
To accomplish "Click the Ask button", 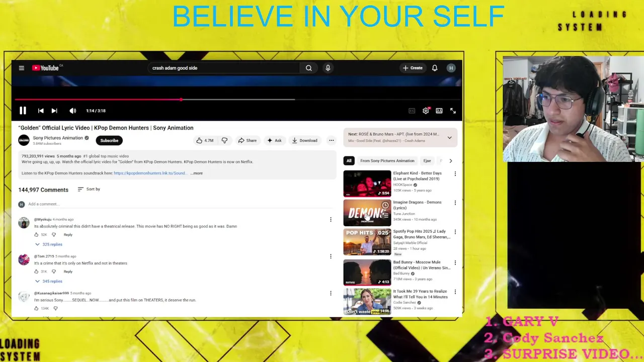I will [274, 141].
